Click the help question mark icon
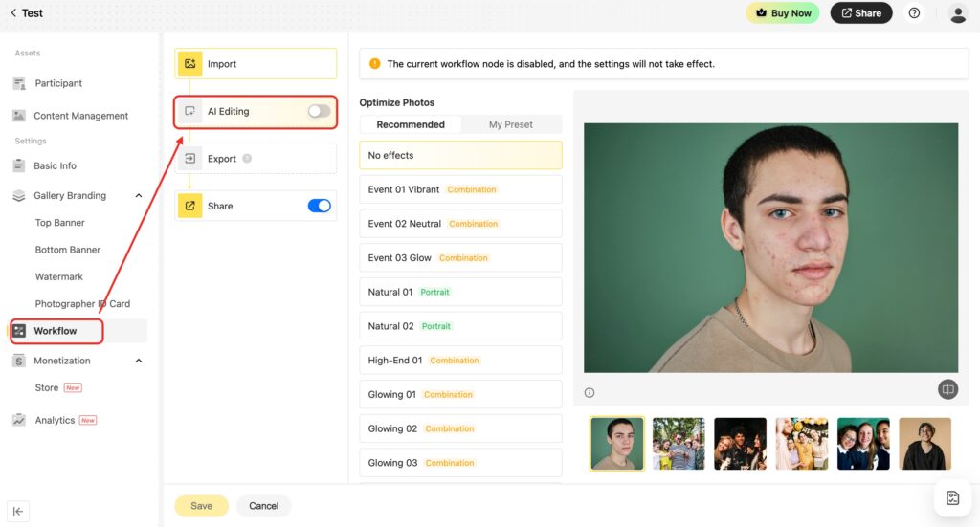980x527 pixels. pyautogui.click(x=914, y=13)
